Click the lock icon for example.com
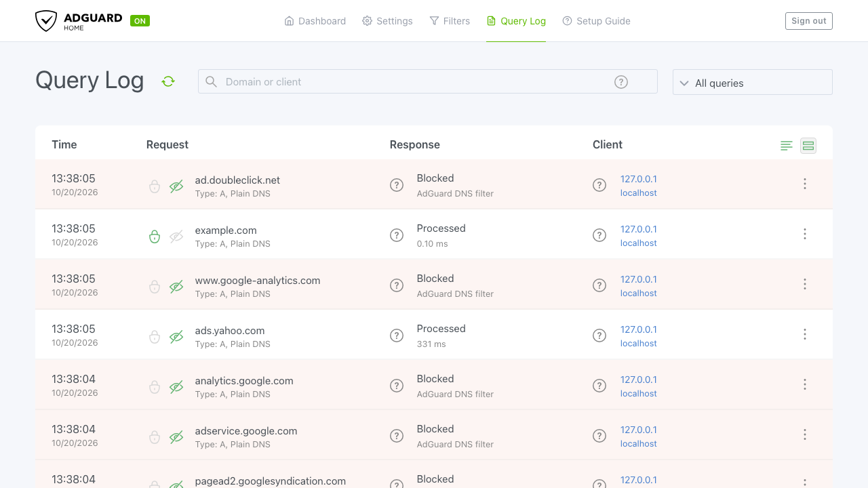This screenshot has width=868, height=488. (x=155, y=237)
